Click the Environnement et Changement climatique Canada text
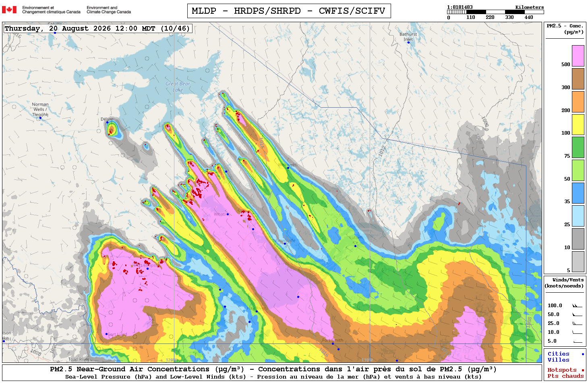The height and width of the screenshot is (383, 588). click(x=51, y=10)
